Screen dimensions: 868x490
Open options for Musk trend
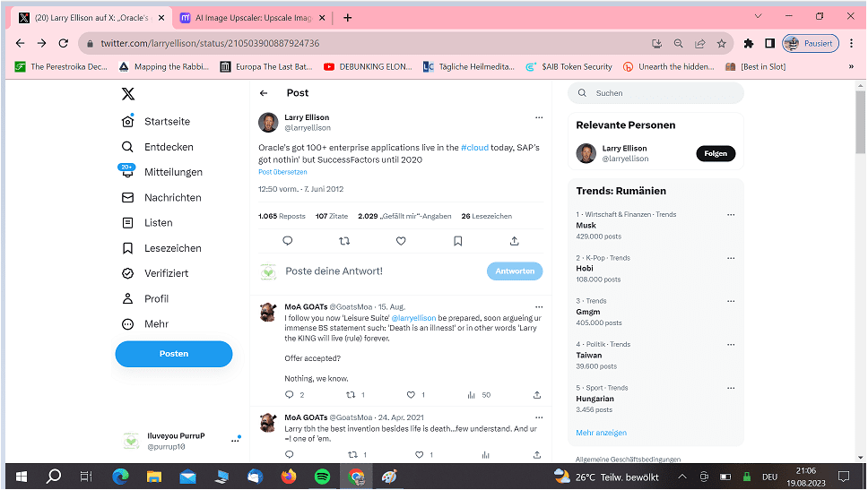tap(731, 215)
